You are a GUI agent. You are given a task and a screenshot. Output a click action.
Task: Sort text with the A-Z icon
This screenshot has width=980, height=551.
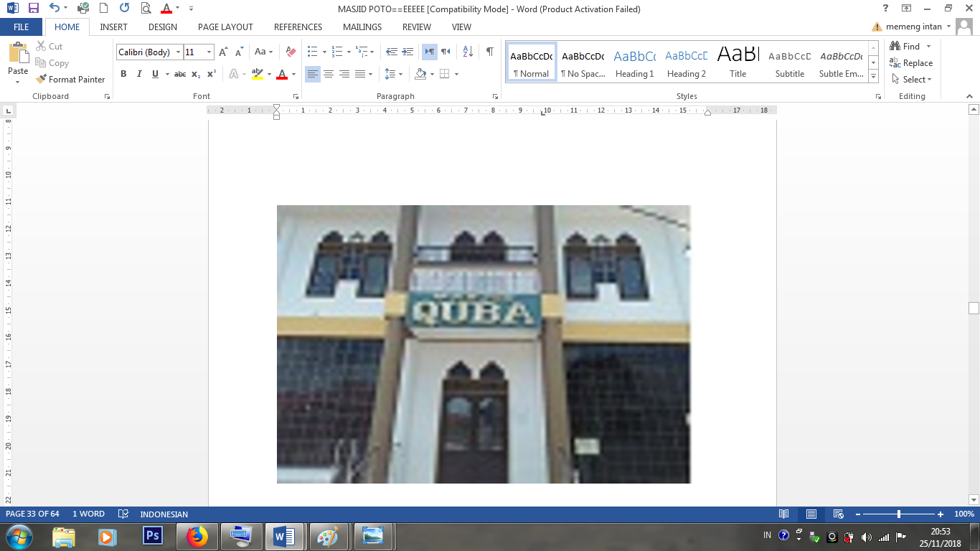coord(468,52)
